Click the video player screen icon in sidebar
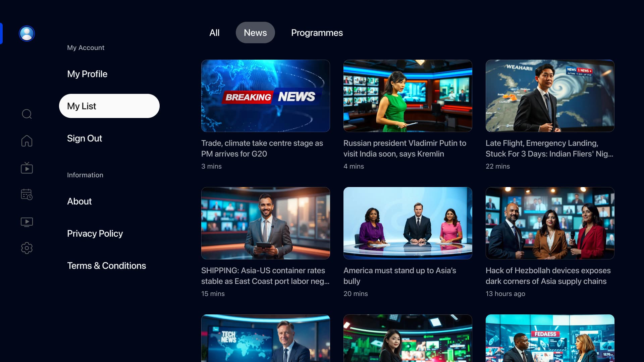The image size is (644, 362). [x=27, y=222]
